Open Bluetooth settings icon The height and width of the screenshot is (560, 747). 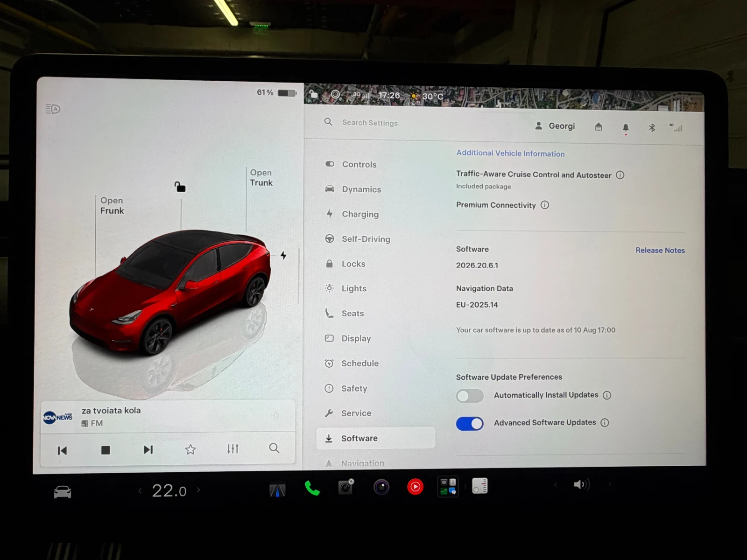[652, 127]
